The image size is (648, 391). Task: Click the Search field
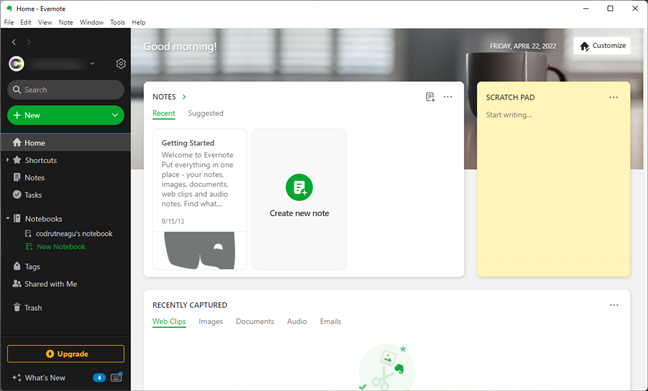pyautogui.click(x=66, y=90)
